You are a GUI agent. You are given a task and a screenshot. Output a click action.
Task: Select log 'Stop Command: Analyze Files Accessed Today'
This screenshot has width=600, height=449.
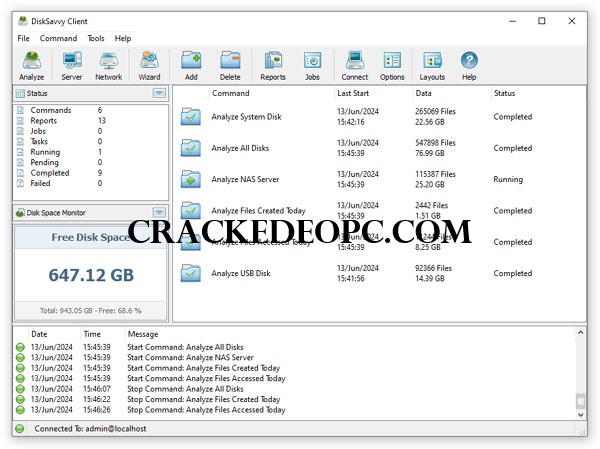pos(206,410)
